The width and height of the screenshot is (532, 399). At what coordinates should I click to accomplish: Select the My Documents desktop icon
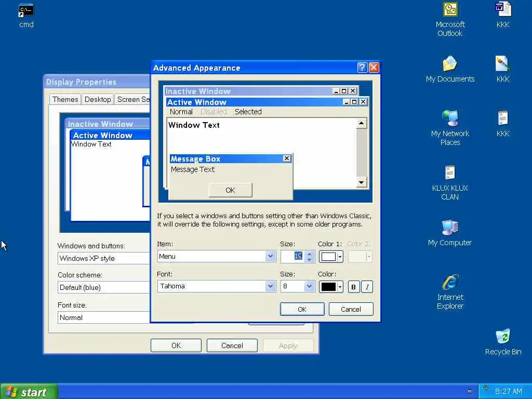pyautogui.click(x=450, y=64)
